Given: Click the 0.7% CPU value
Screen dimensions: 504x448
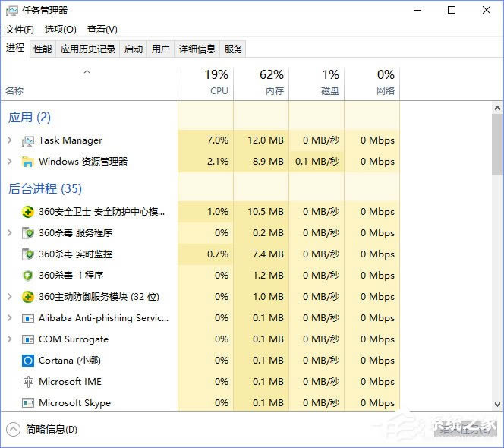Looking at the screenshot, I should click(x=218, y=254).
